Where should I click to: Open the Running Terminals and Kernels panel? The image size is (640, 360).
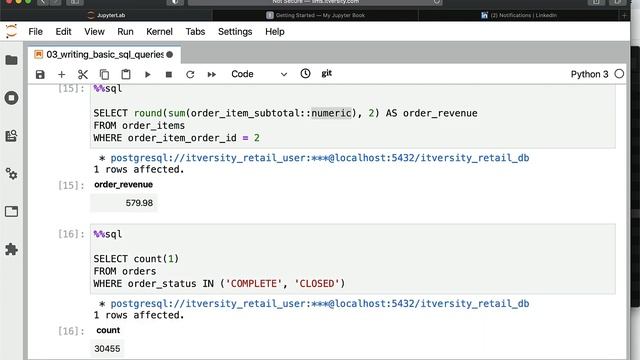(11, 98)
